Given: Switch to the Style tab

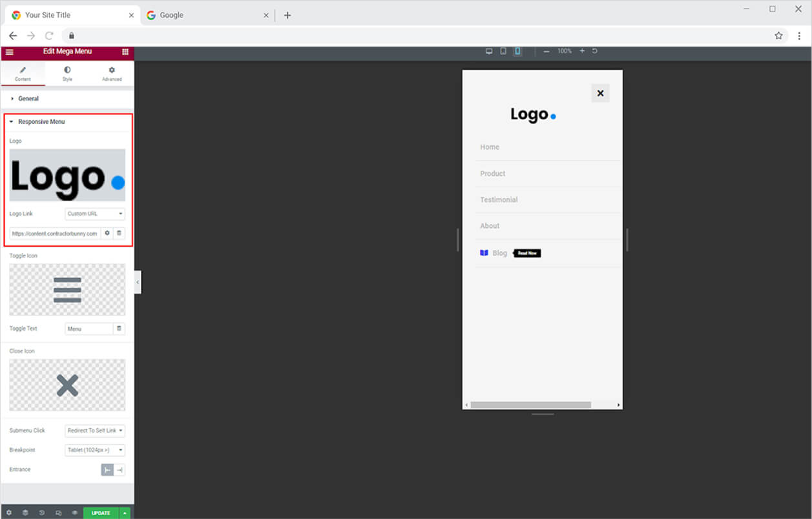Looking at the screenshot, I should [67, 74].
